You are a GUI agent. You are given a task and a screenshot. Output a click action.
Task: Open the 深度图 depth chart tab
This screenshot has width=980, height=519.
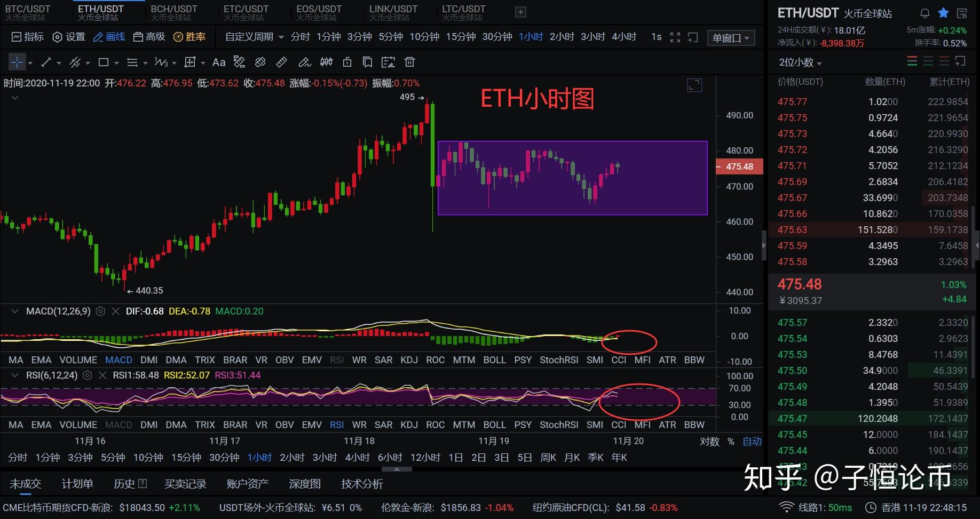pos(305,484)
